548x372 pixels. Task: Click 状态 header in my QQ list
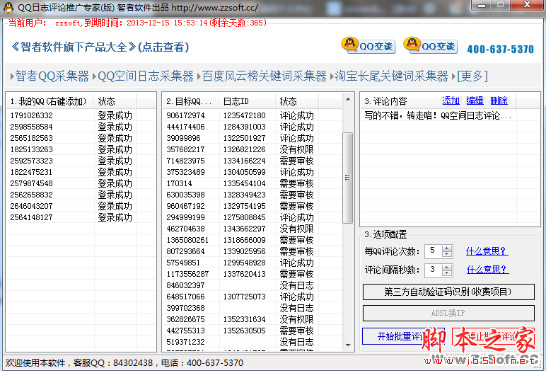pyautogui.click(x=115, y=102)
